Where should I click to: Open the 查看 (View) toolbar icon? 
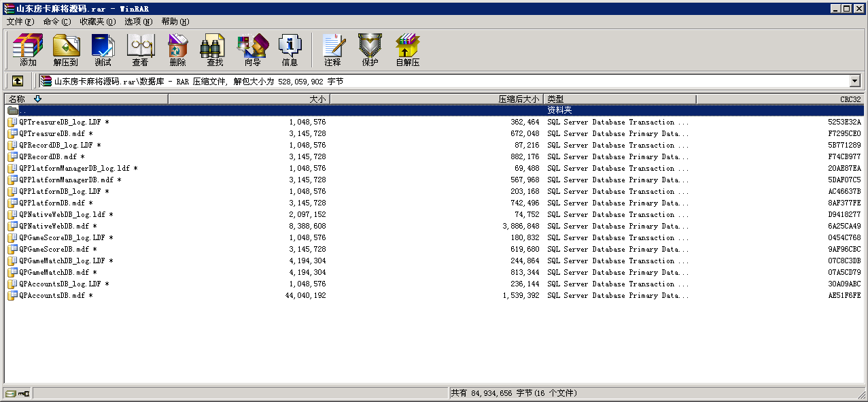[x=141, y=50]
